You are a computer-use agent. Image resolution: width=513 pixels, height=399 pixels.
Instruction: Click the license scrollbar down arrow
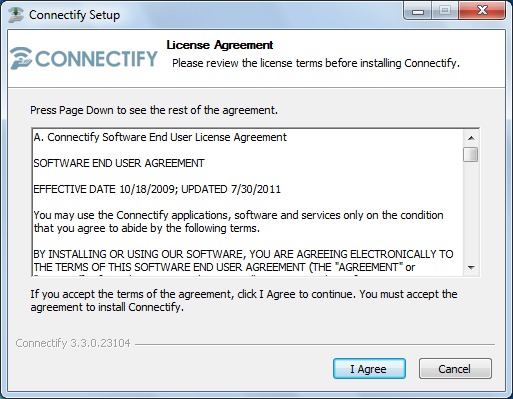pyautogui.click(x=471, y=267)
